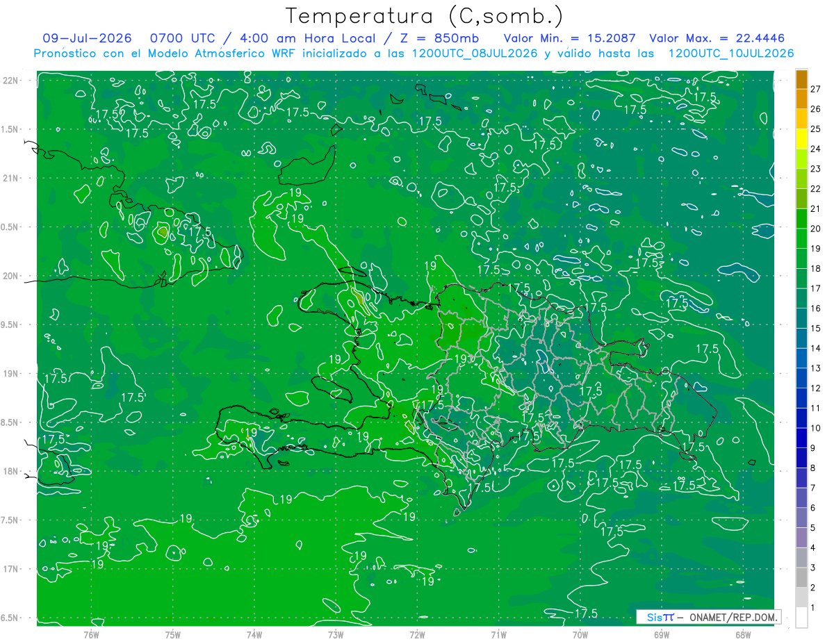Click the "69W" longitude axis label

(662, 635)
